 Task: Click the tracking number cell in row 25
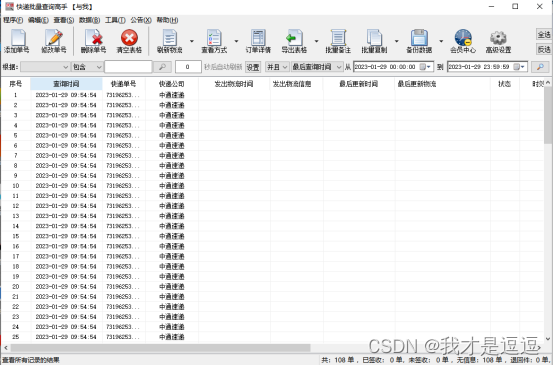(x=123, y=337)
